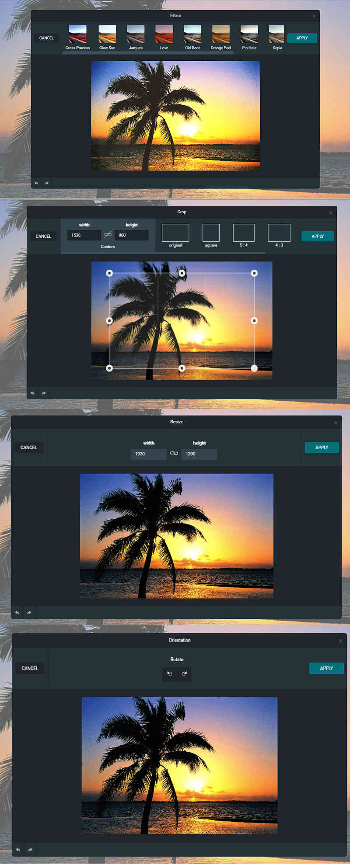
Task: Select the original crop preset
Action: pos(175,233)
